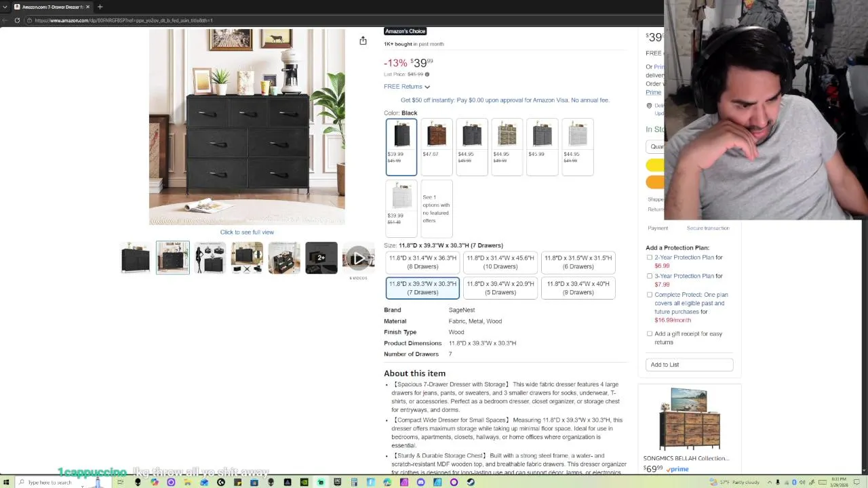Open the 2-Year Protection Plan link
868x488 pixels.
(684, 258)
